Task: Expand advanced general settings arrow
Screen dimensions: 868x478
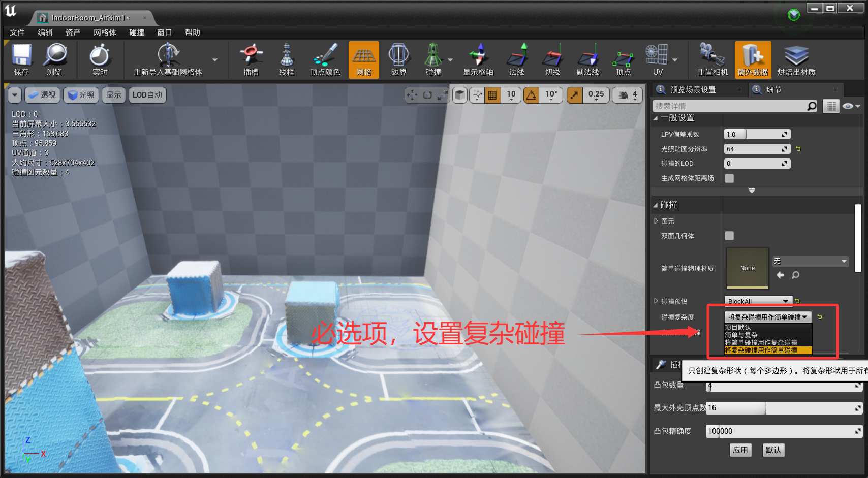Action: (x=752, y=191)
